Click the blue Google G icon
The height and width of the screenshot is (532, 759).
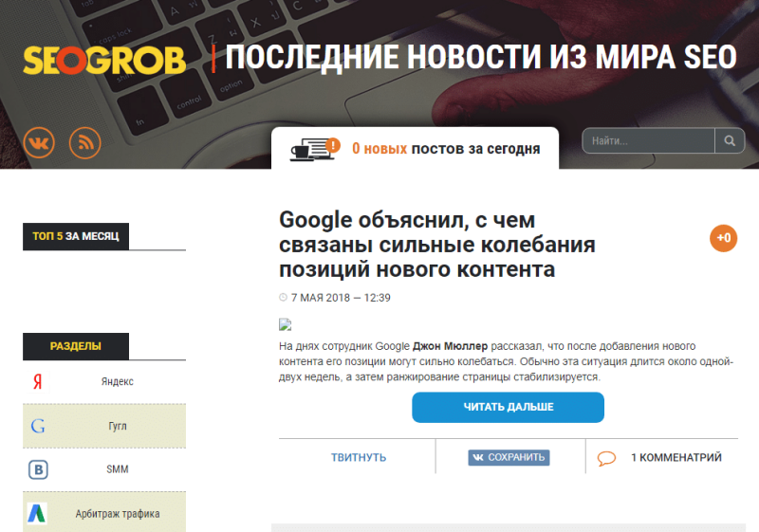[38, 426]
